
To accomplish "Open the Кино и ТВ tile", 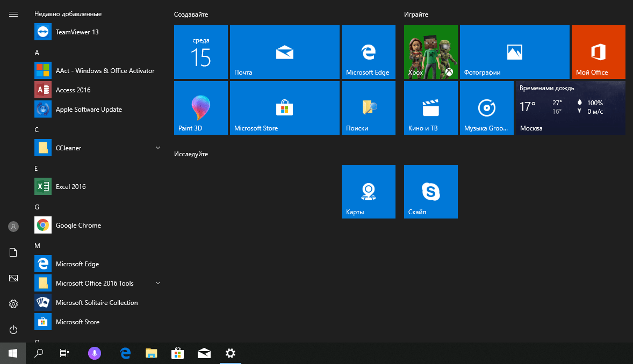I will click(x=431, y=108).
